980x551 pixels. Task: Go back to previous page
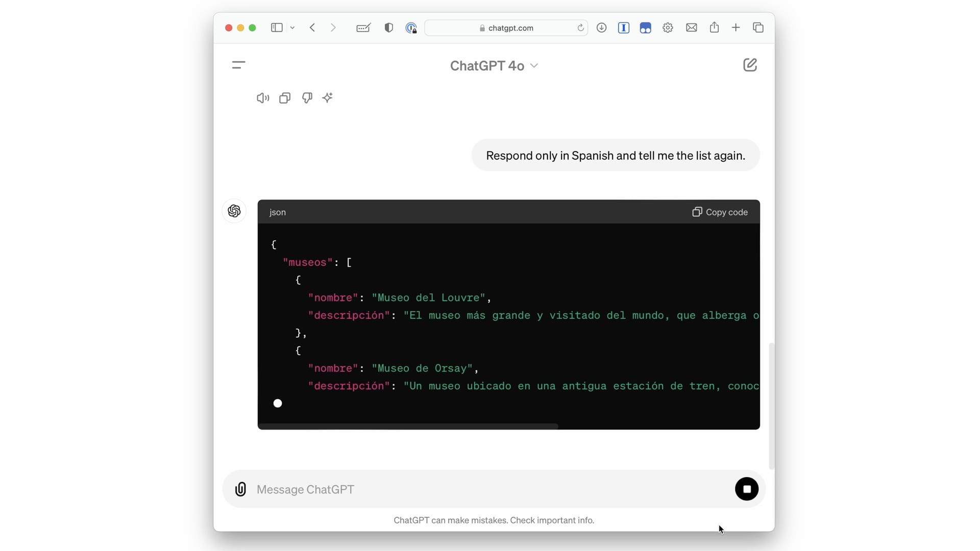(312, 28)
